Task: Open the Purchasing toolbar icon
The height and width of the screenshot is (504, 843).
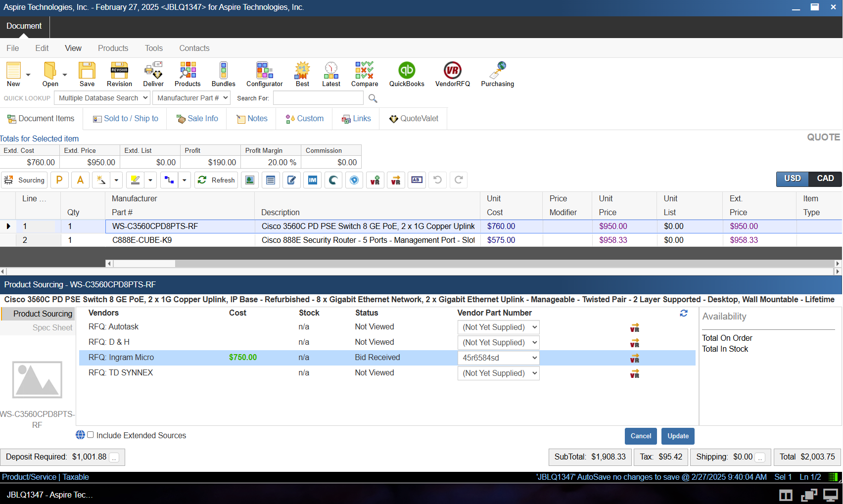Action: [497, 74]
